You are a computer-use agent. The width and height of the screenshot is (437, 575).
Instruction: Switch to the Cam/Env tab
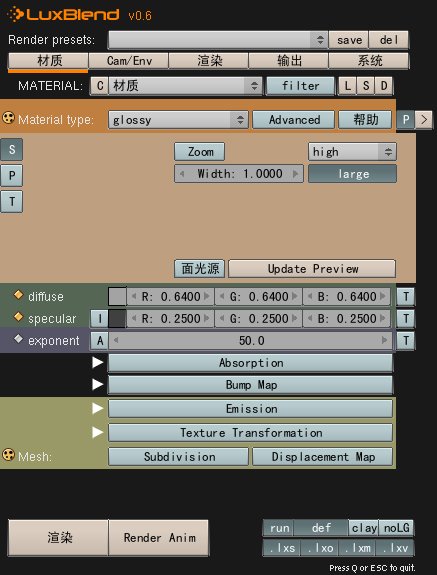(x=129, y=61)
